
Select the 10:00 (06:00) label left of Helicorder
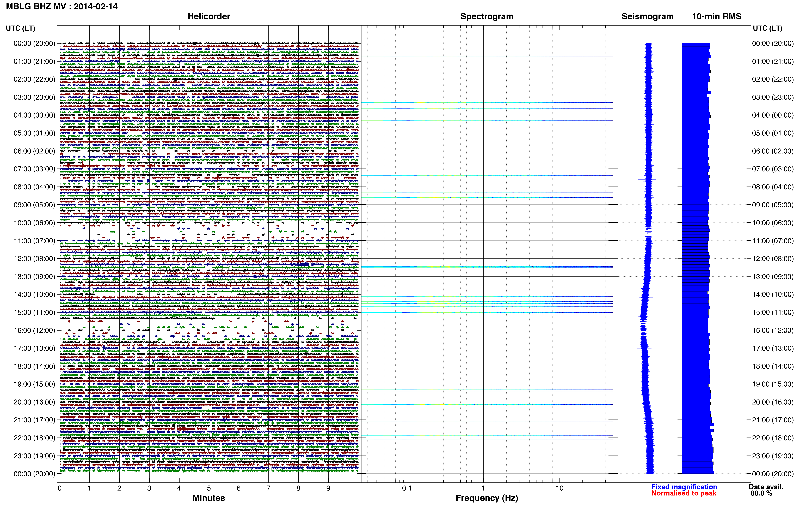coord(34,223)
